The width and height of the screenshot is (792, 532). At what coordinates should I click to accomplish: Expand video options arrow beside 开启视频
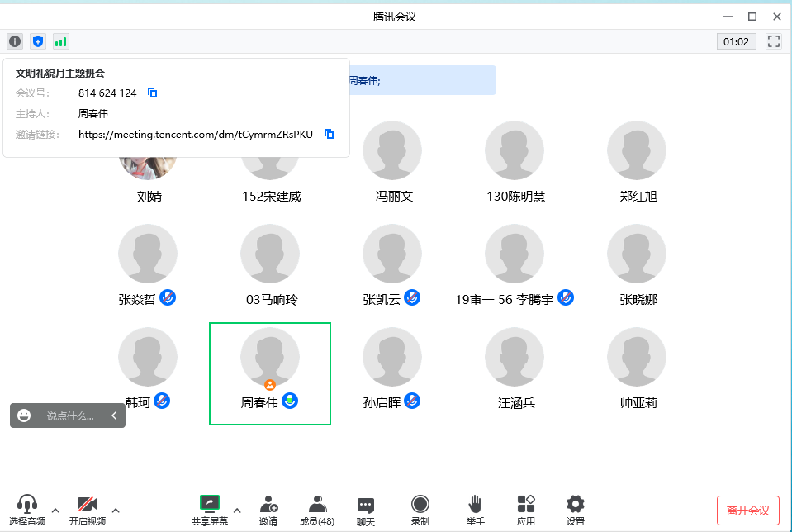pyautogui.click(x=116, y=510)
